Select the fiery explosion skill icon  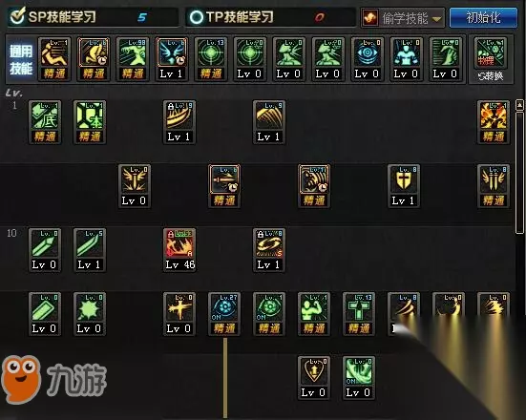coord(494,122)
